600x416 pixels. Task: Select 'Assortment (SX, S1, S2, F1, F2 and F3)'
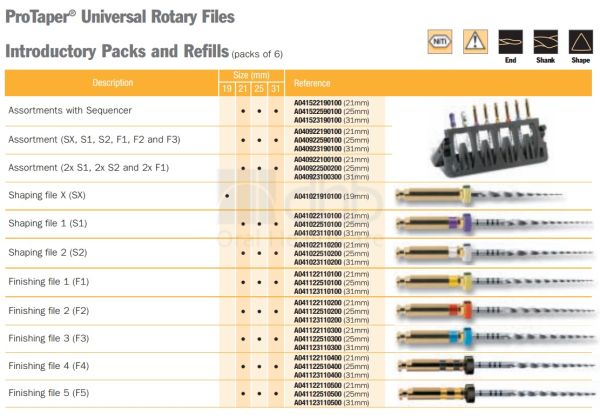click(x=94, y=140)
